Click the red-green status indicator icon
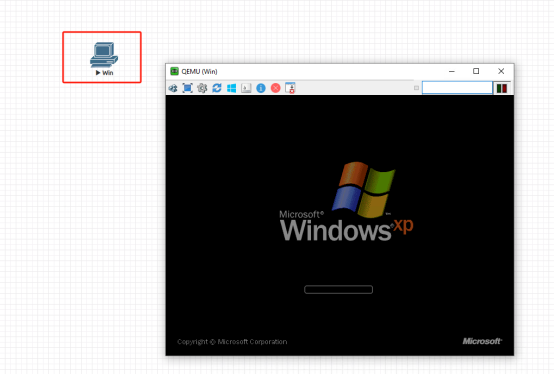The image size is (554, 375). pos(502,88)
